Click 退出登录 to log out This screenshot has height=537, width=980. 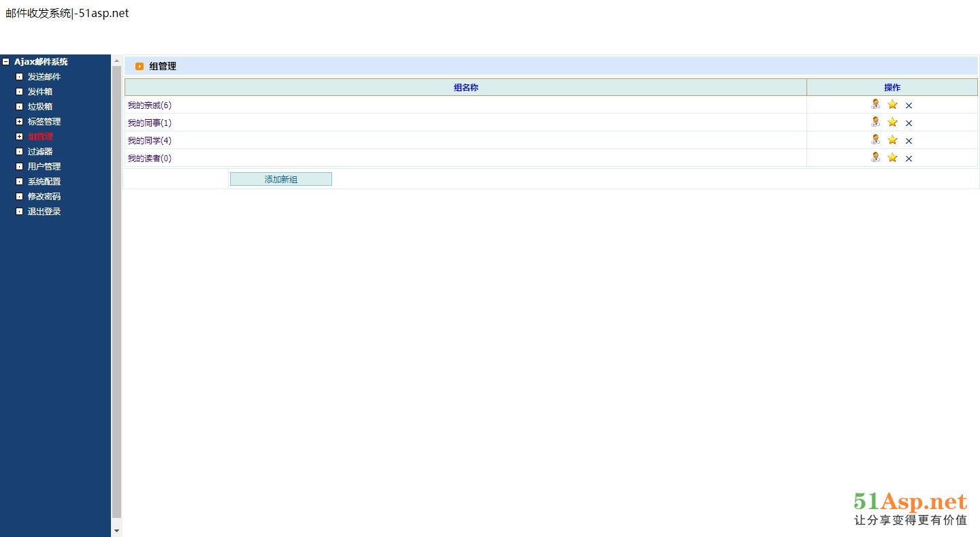coord(44,212)
